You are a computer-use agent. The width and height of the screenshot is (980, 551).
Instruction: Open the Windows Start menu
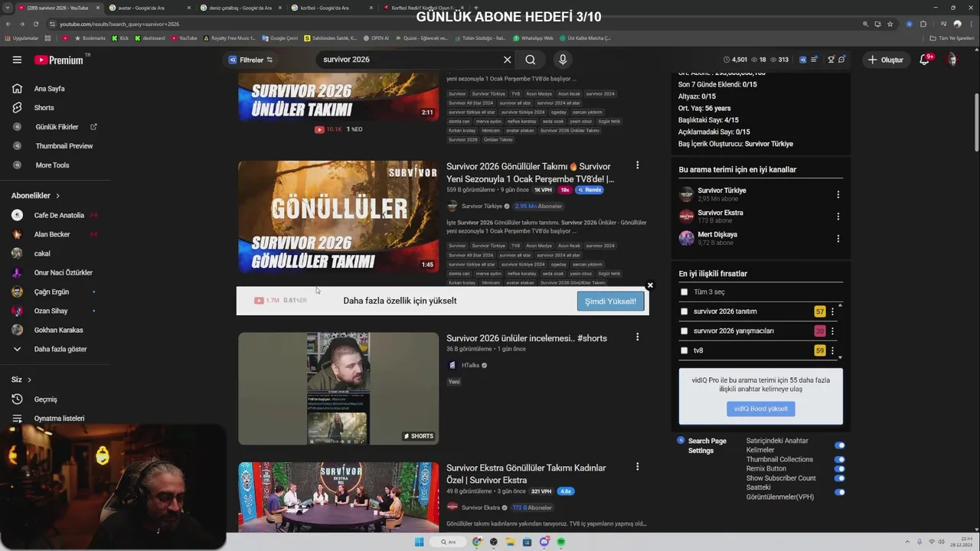click(419, 542)
